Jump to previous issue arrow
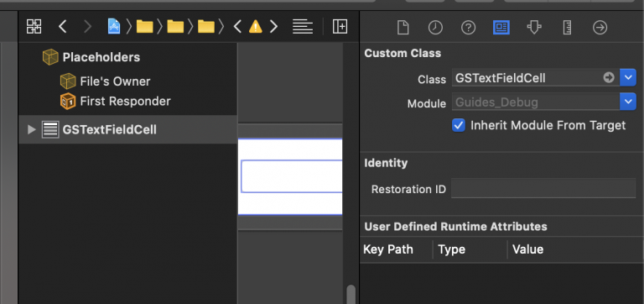644x304 pixels. pyautogui.click(x=237, y=27)
